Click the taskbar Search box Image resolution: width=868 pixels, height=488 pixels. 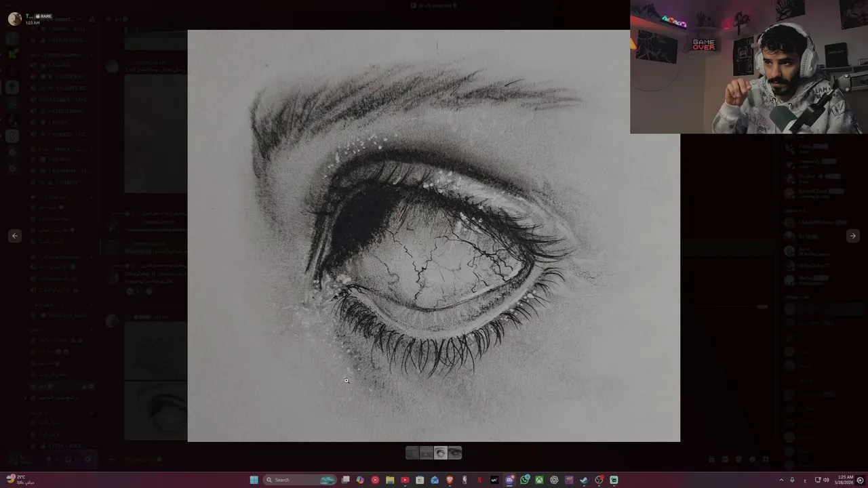[x=300, y=480]
